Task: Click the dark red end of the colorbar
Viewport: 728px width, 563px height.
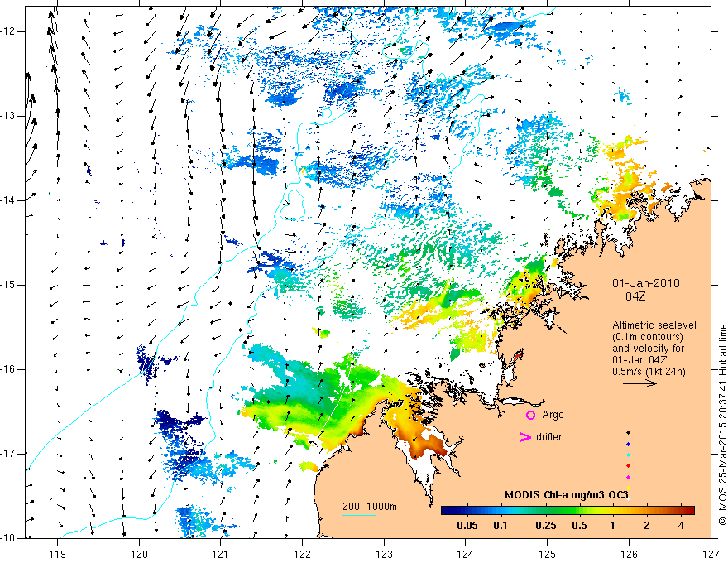Action: click(689, 511)
